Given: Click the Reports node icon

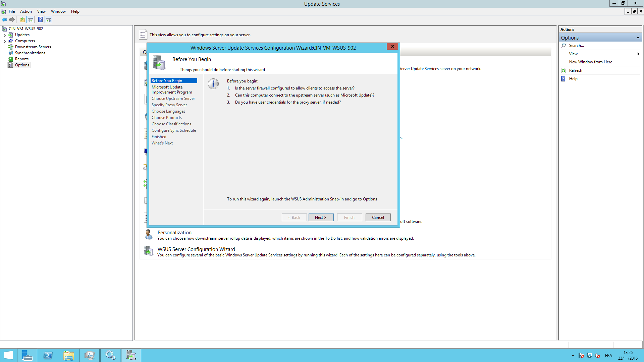Looking at the screenshot, I should [x=11, y=59].
